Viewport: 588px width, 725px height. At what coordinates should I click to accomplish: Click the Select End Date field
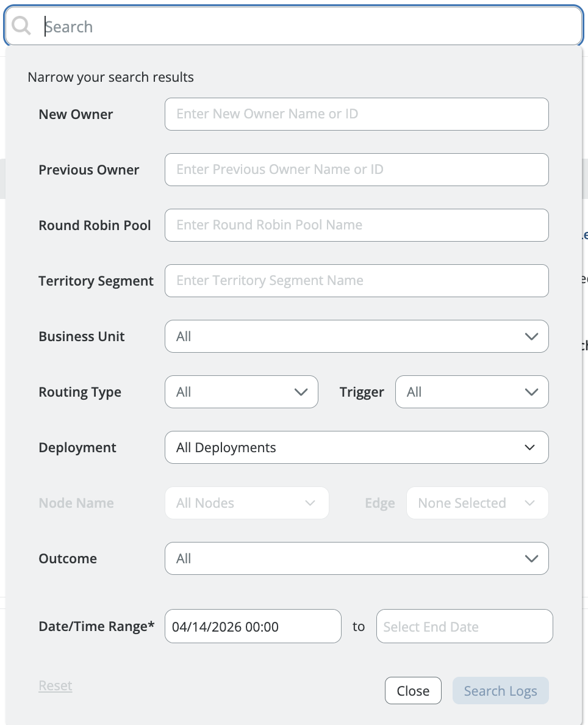coord(464,626)
